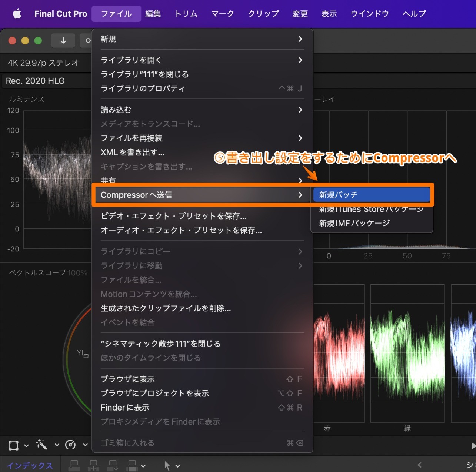The width and height of the screenshot is (476, 472).
Task: Choose 新規iTunes Storeパッケージ in the submenu
Action: click(372, 209)
